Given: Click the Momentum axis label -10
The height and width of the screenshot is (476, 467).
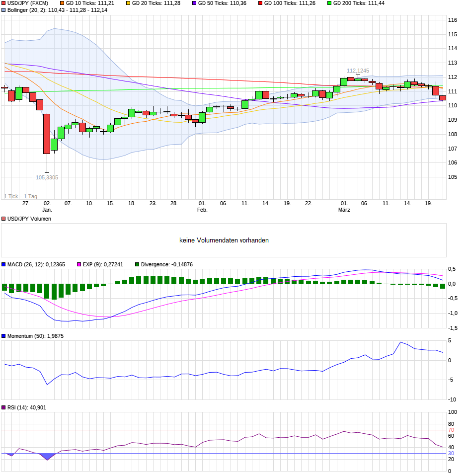Looking at the screenshot, I should pyautogui.click(x=452, y=400).
